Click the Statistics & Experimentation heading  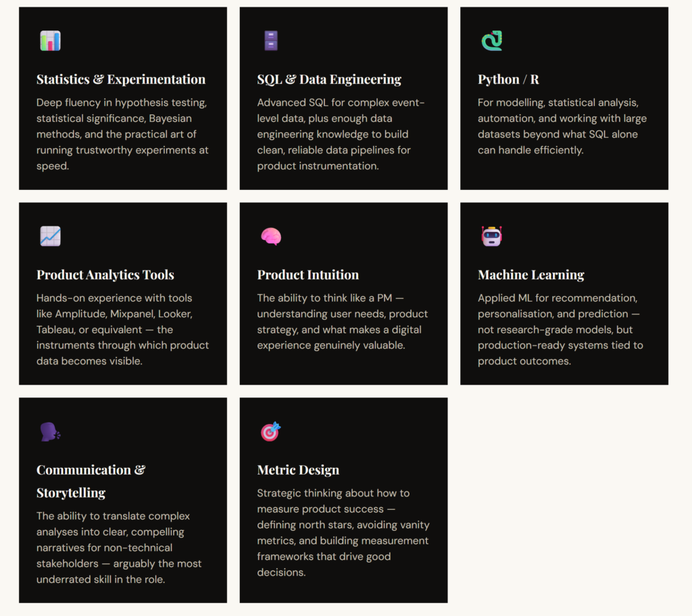tap(121, 79)
